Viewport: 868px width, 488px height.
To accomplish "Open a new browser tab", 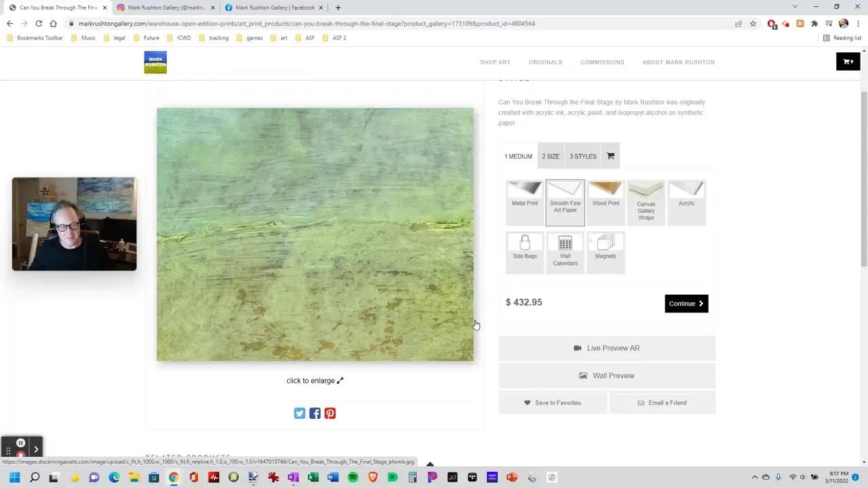I will tap(338, 7).
